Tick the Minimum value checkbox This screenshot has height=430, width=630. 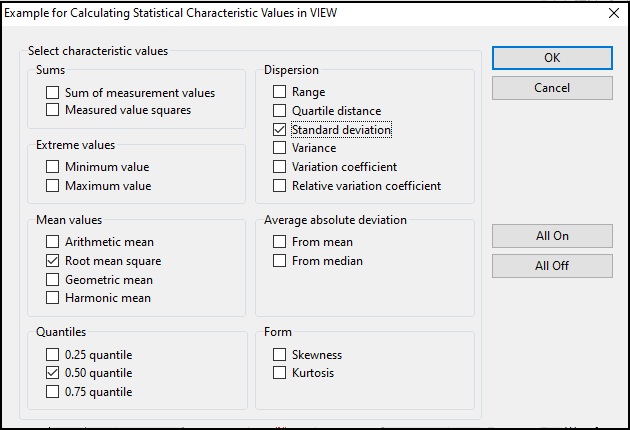tap(53, 167)
